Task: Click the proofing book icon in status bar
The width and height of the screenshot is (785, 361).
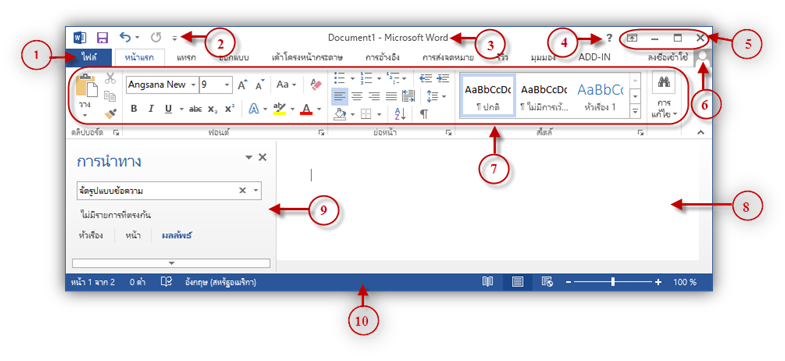Action: 166,282
